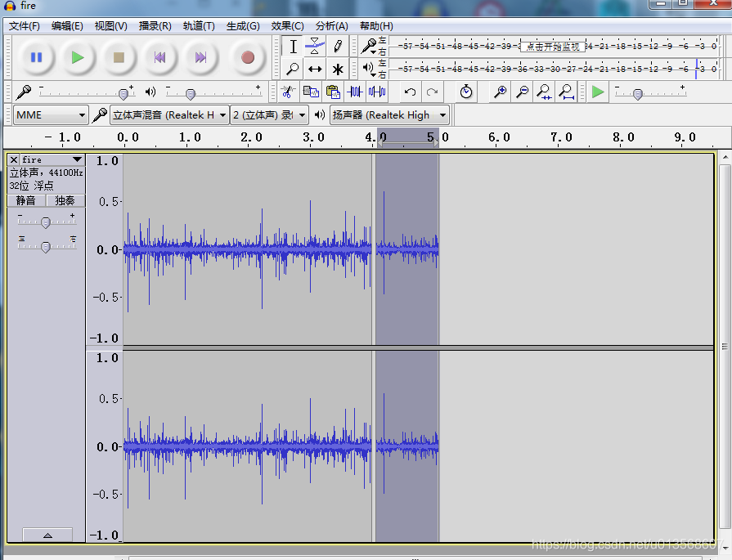Open the 编辑(E) menu
This screenshot has width=732, height=560.
click(x=67, y=26)
